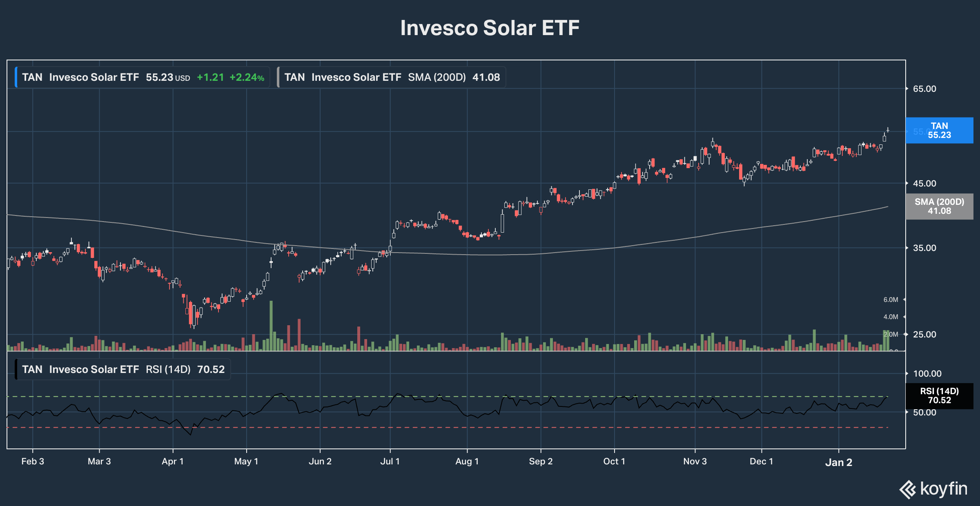Click the koyfin logo icon
980x506 pixels.
point(908,489)
